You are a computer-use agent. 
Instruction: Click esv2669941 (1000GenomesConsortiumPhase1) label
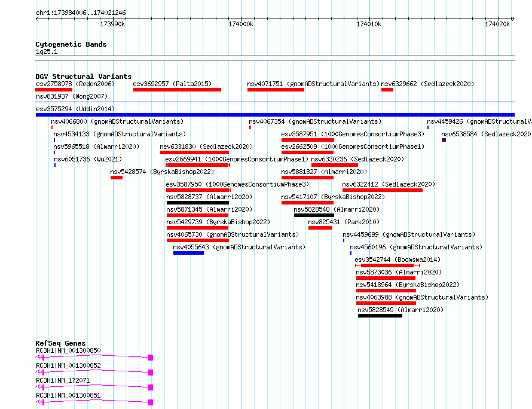[x=237, y=159]
